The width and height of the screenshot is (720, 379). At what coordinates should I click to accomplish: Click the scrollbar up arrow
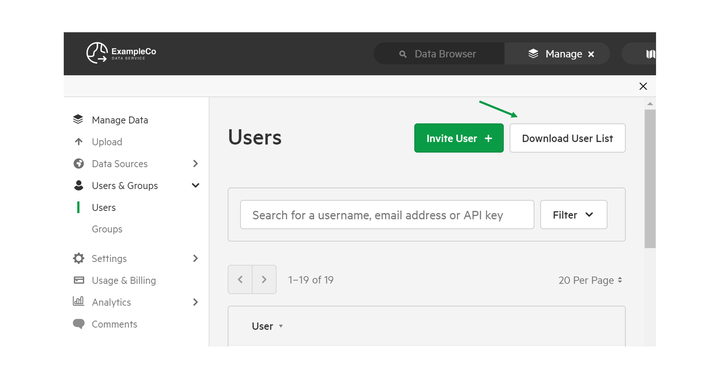pyautogui.click(x=650, y=104)
